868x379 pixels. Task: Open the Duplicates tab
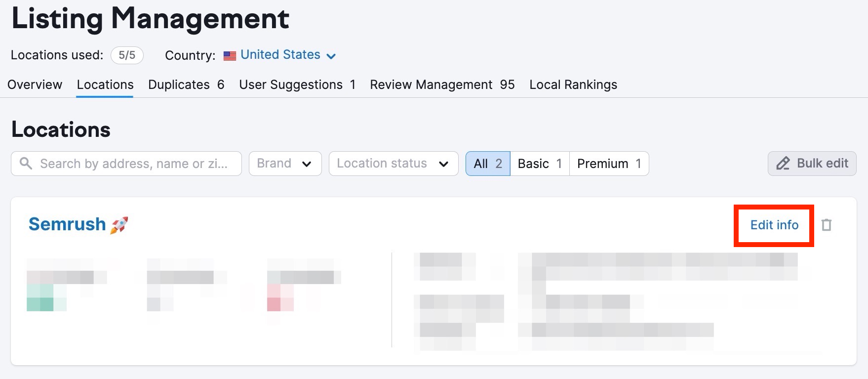pos(186,85)
